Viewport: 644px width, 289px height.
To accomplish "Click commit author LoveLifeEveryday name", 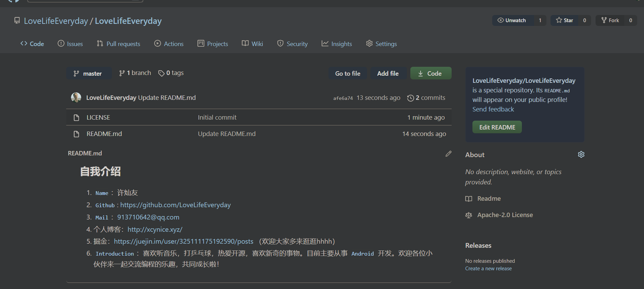I will [111, 98].
